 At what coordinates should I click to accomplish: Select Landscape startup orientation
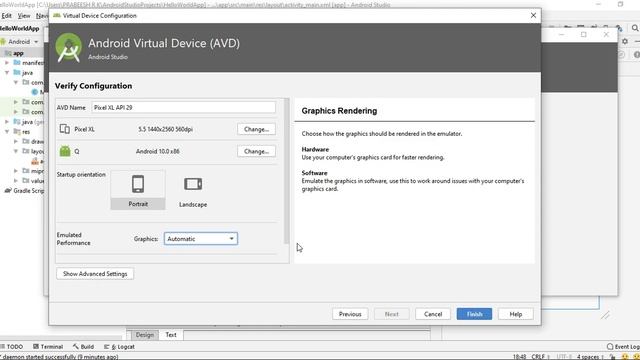tap(193, 190)
